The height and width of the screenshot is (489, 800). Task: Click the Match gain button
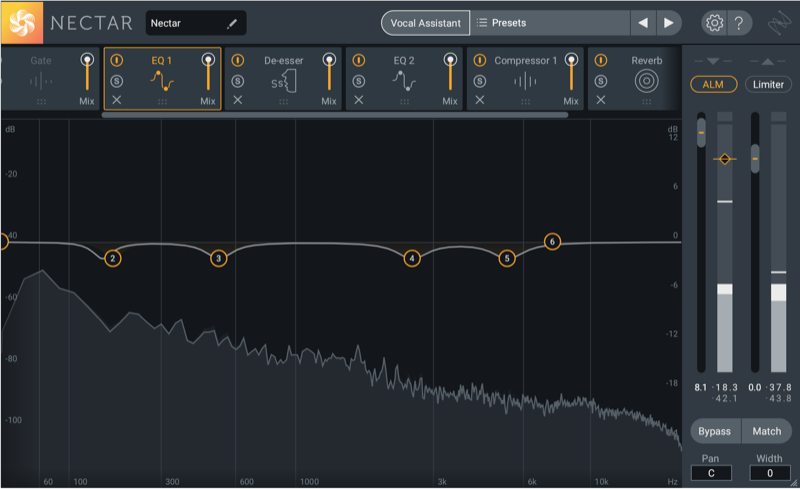pos(767,431)
